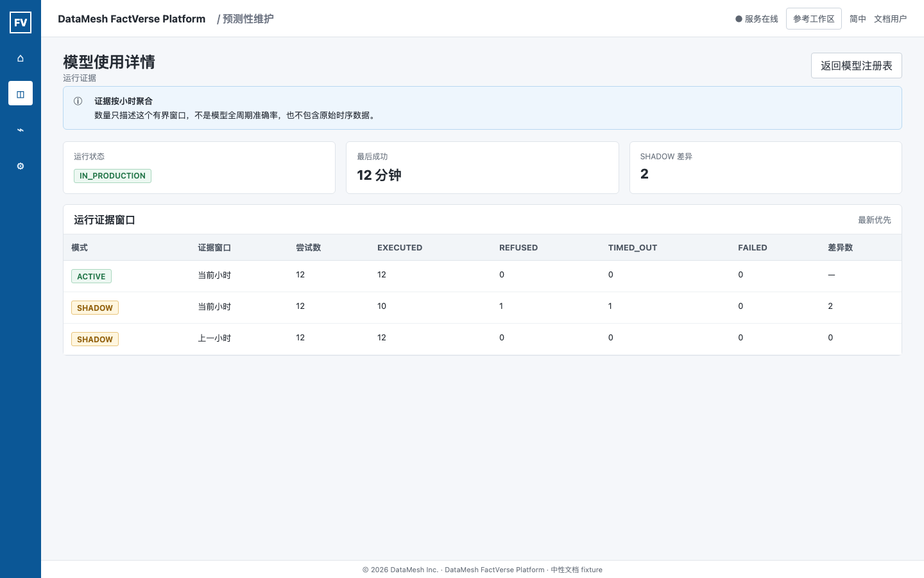Click the FV logo icon

click(x=21, y=22)
